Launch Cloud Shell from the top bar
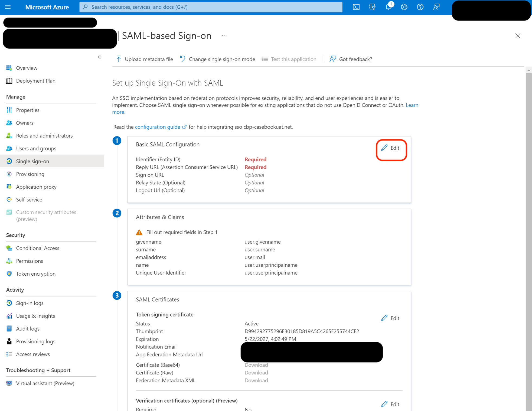This screenshot has width=532, height=411. pyautogui.click(x=356, y=7)
